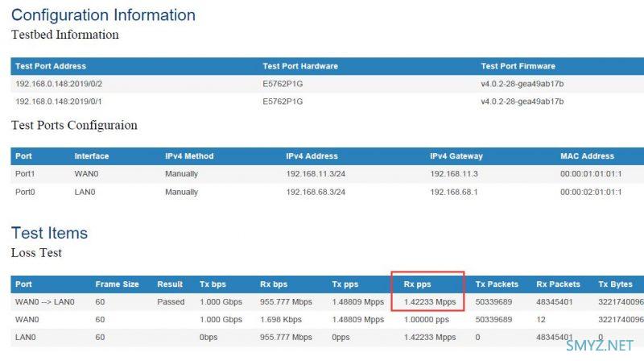Click the Configuration Information heading
This screenshot has height=361, width=644.
[x=103, y=15]
